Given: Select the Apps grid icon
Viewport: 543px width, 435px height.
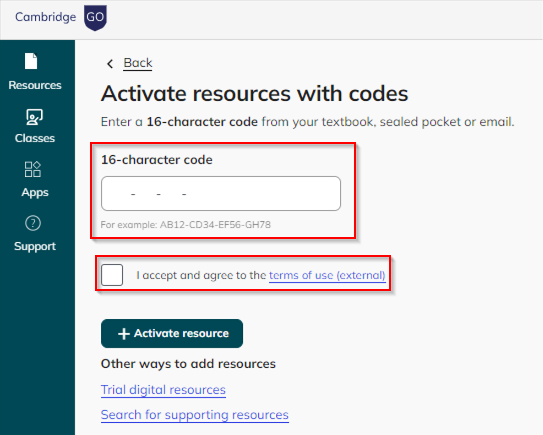Looking at the screenshot, I should click(x=33, y=169).
